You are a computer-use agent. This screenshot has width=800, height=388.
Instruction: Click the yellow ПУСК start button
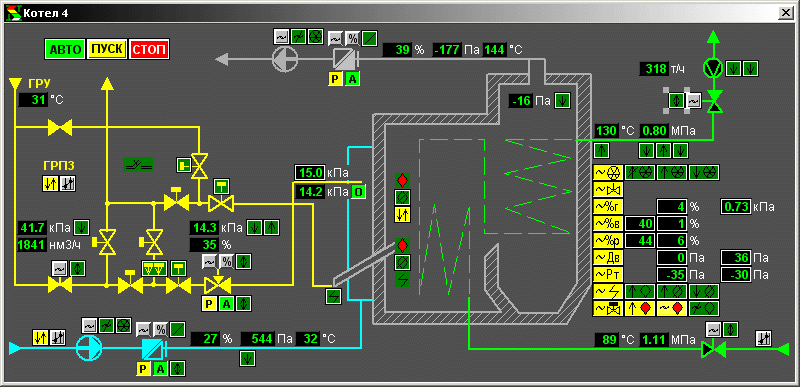(x=107, y=50)
